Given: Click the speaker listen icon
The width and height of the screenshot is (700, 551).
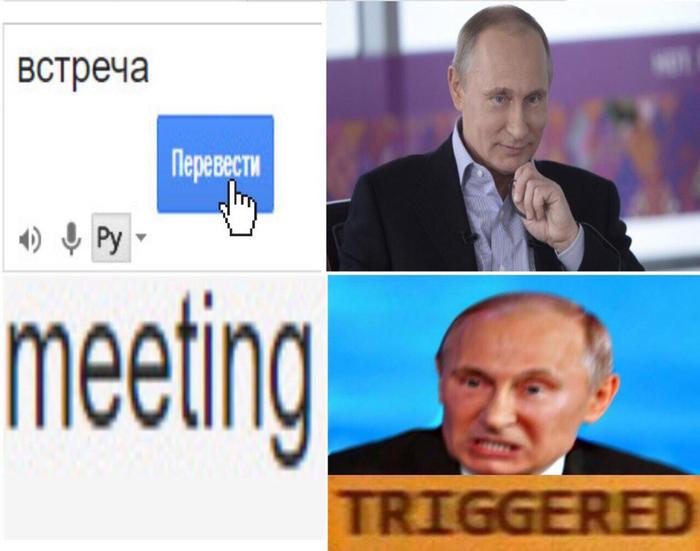Looking at the screenshot, I should [30, 240].
